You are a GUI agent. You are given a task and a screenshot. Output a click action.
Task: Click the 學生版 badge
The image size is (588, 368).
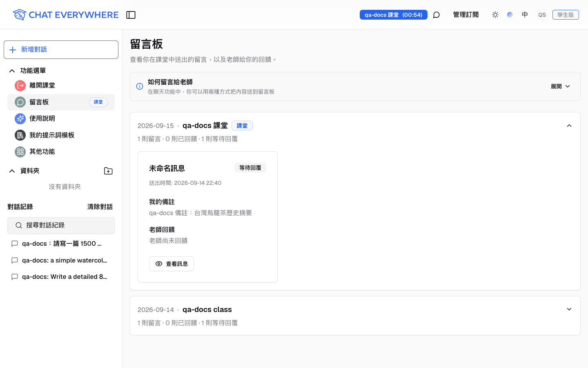pos(566,15)
